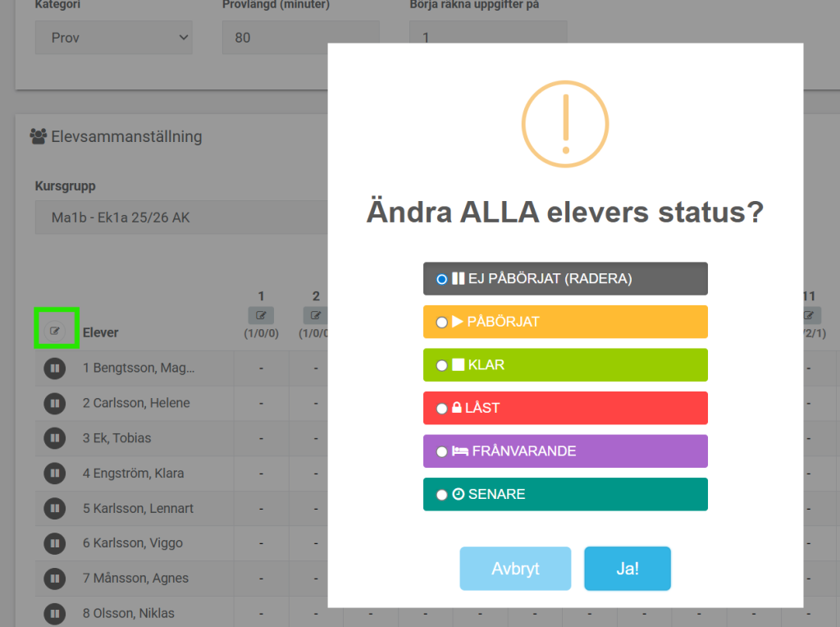The width and height of the screenshot is (840, 627).
Task: Select the LÅST status option
Action: coord(442,409)
